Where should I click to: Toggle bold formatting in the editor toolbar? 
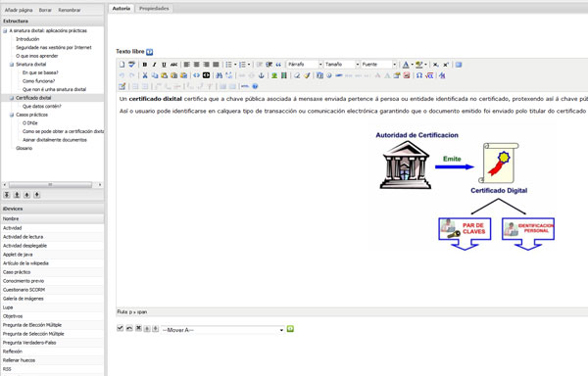click(x=145, y=65)
